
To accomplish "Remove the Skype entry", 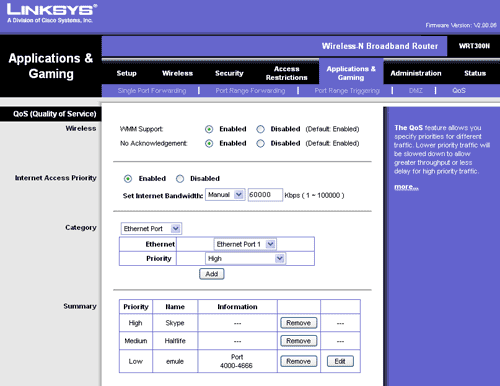I will click(299, 323).
